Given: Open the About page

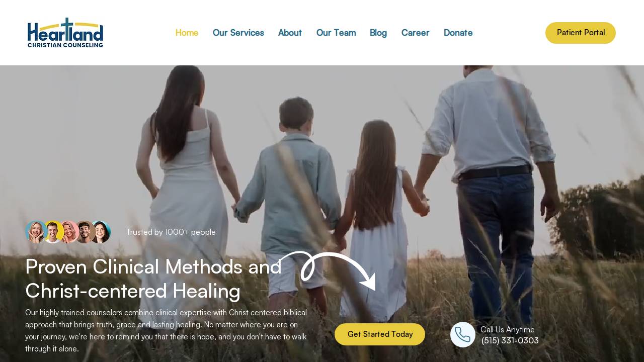Looking at the screenshot, I should (x=290, y=33).
